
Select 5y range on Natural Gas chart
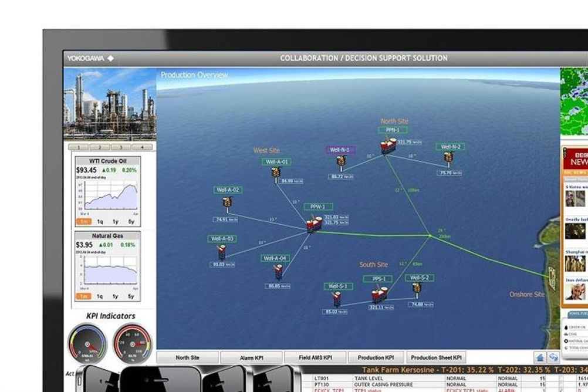coord(131,296)
